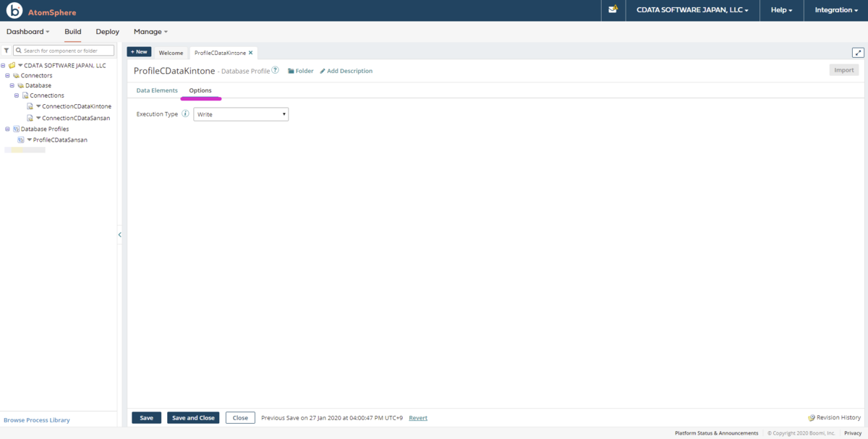This screenshot has width=868, height=439.
Task: Click the + New button
Action: pos(139,52)
